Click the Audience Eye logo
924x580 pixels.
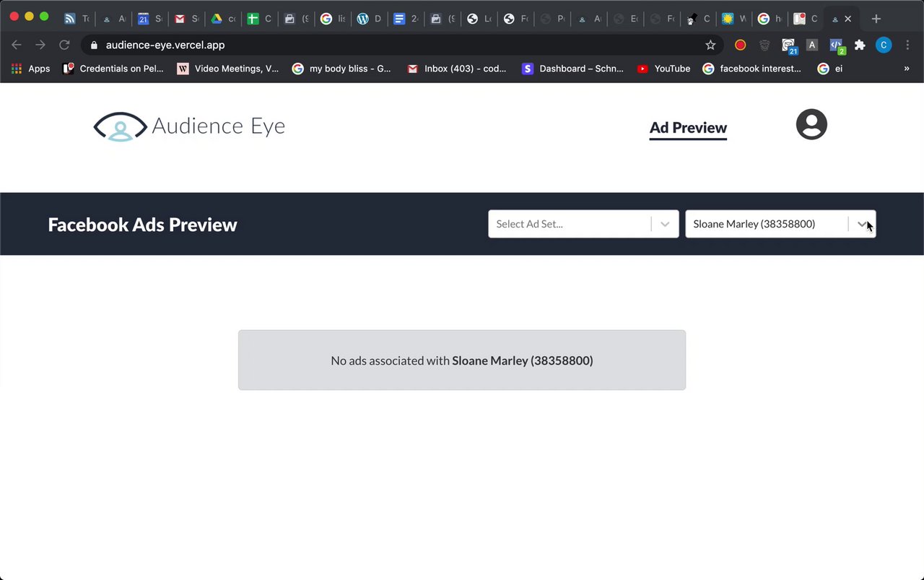coord(189,126)
